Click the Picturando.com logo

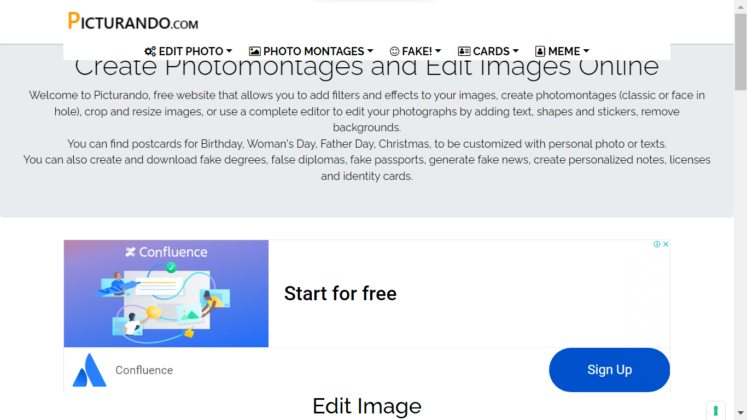(133, 21)
